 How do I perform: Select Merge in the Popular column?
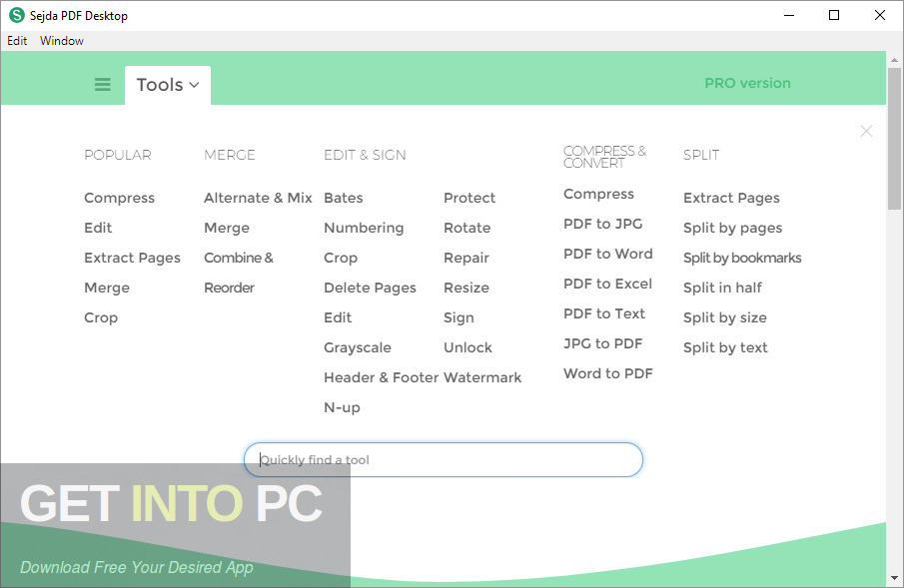point(107,288)
